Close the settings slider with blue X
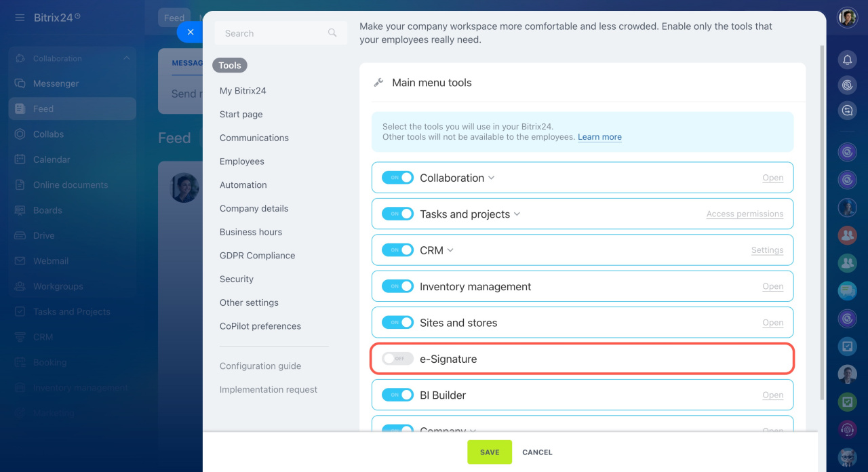Screen dimensions: 868x472 (x=191, y=32)
